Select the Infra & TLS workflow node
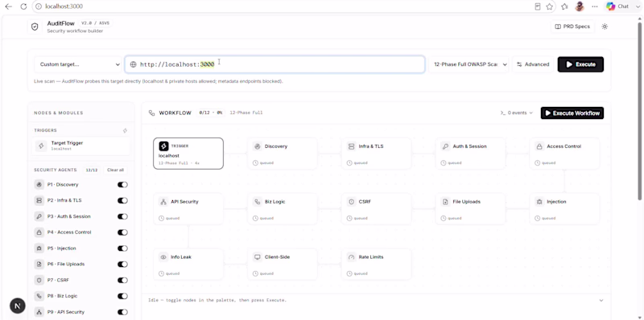This screenshot has height=320, width=644. coord(376,154)
